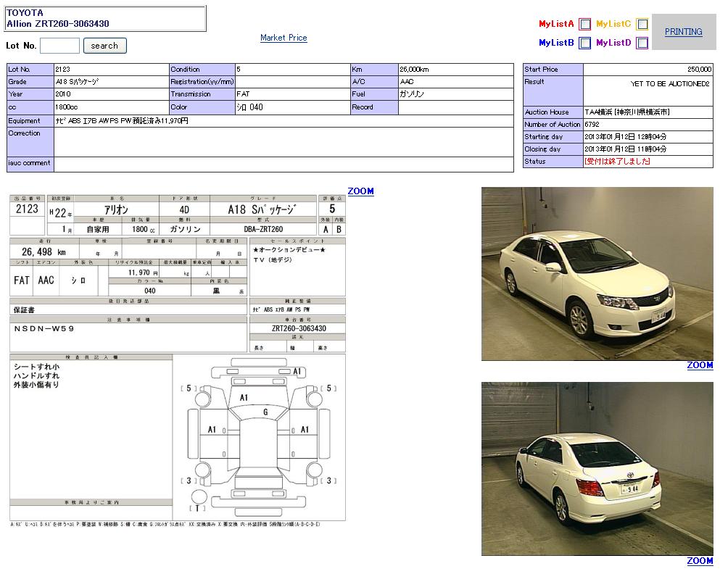
Task: Check the MyListC checkbox
Action: click(642, 24)
